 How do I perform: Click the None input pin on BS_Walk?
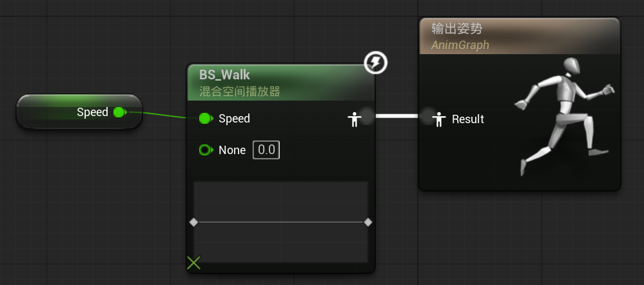(206, 150)
